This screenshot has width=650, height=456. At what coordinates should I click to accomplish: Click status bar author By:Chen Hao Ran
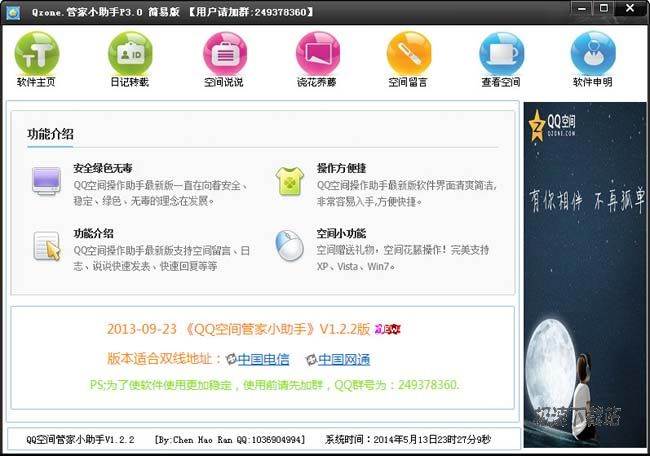pos(230,439)
